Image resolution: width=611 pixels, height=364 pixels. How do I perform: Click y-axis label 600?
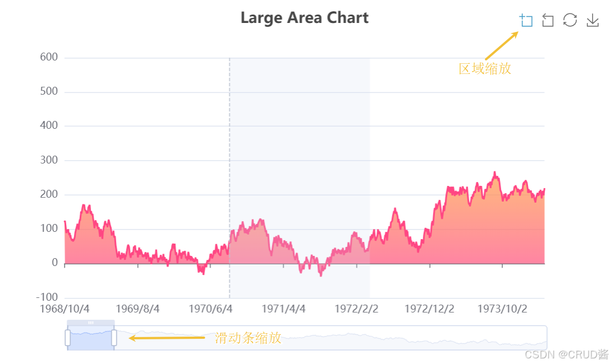(x=49, y=57)
